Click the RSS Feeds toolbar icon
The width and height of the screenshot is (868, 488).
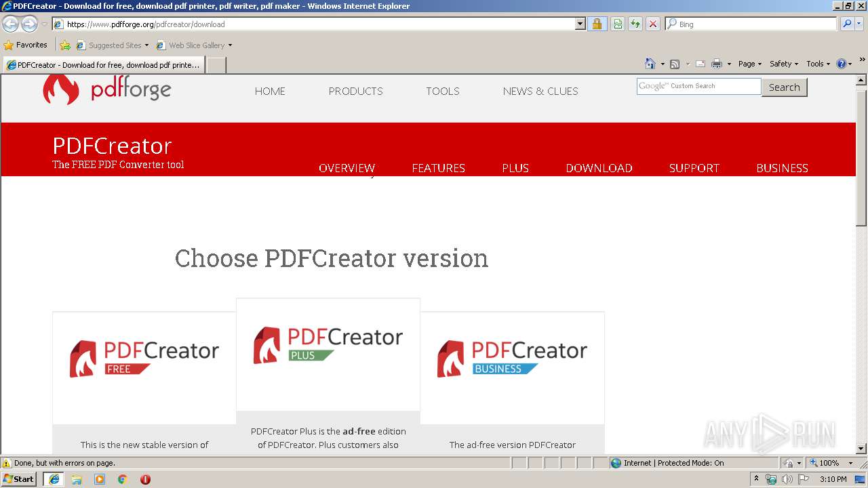click(x=675, y=64)
